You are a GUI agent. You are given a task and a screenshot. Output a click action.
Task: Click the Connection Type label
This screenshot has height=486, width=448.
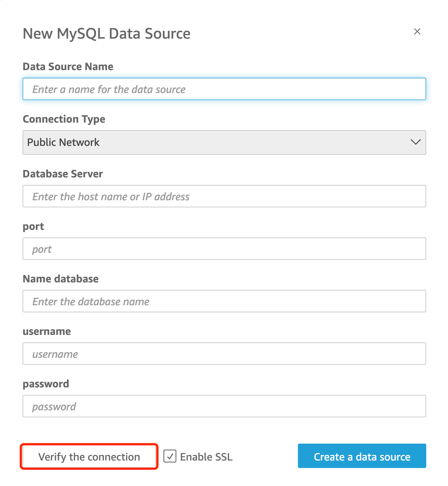click(x=64, y=119)
